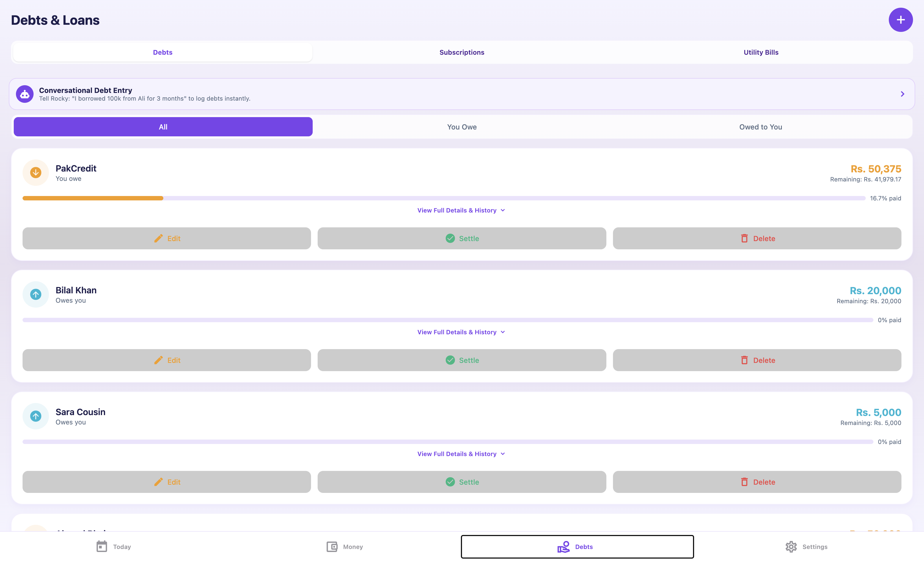Click the Bilal Khan up-arrow icon

36,295
